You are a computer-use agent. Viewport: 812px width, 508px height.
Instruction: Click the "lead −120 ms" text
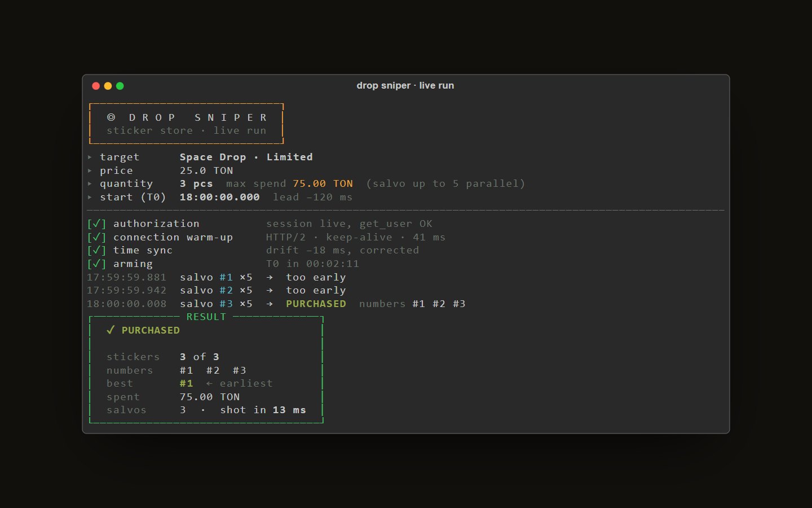click(x=313, y=197)
